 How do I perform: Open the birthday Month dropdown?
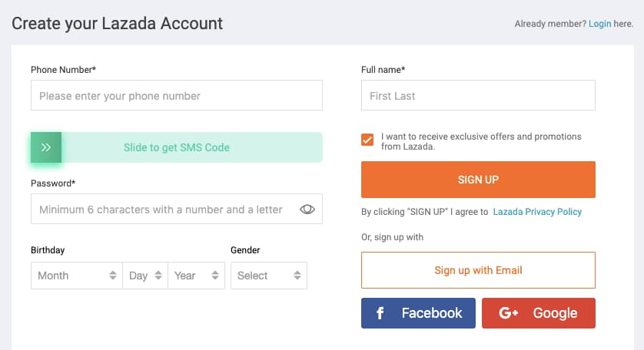76,276
